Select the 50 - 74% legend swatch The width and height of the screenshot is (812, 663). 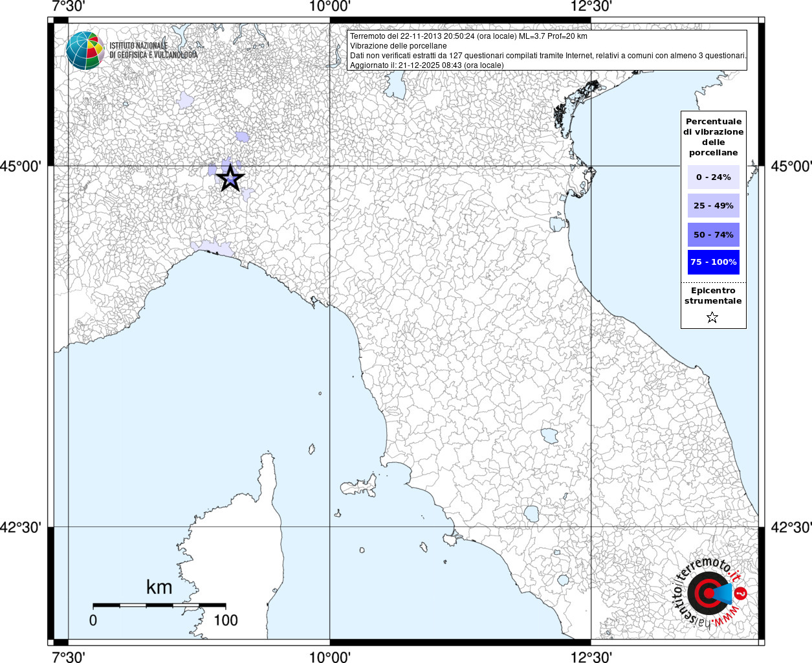[713, 234]
